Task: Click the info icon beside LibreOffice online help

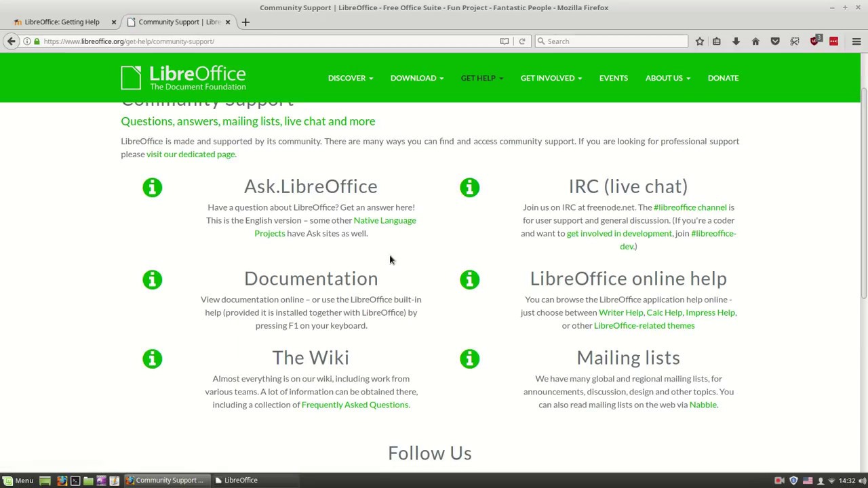Action: (470, 279)
